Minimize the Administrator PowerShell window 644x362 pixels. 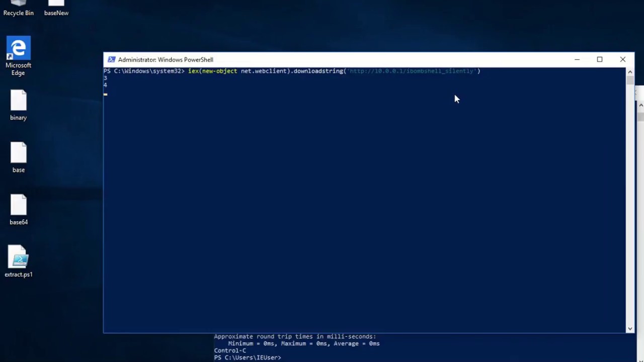pos(577,59)
